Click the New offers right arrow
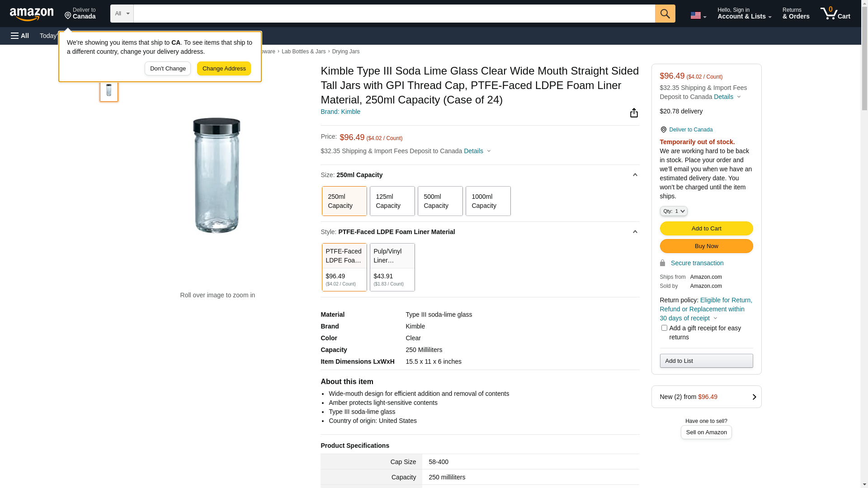Screen dimensions: 868x488 (x=754, y=397)
